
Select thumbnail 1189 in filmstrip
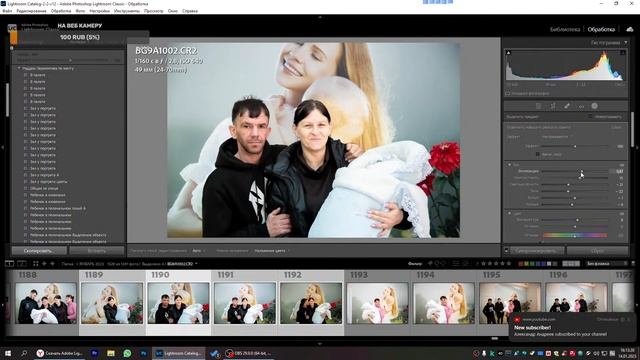tap(112, 303)
